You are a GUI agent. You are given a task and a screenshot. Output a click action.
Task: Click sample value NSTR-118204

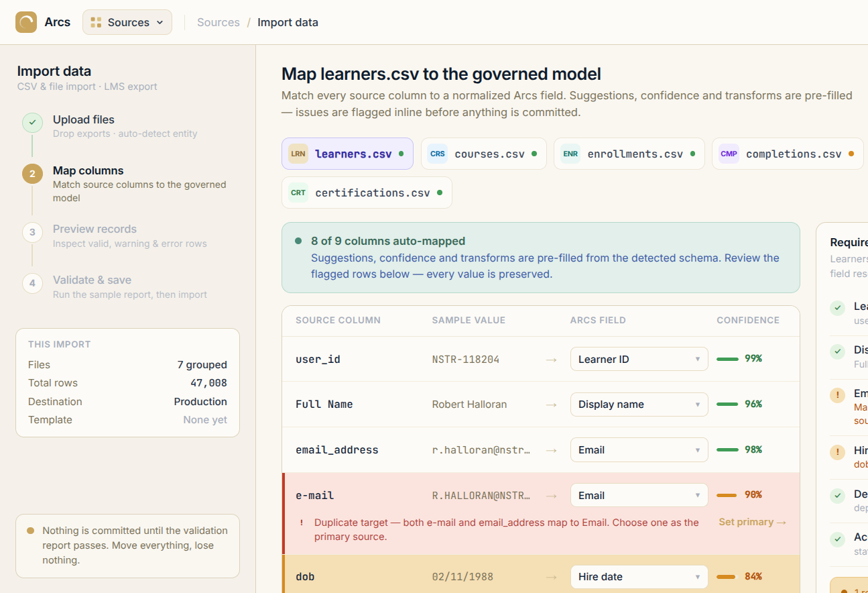point(466,360)
